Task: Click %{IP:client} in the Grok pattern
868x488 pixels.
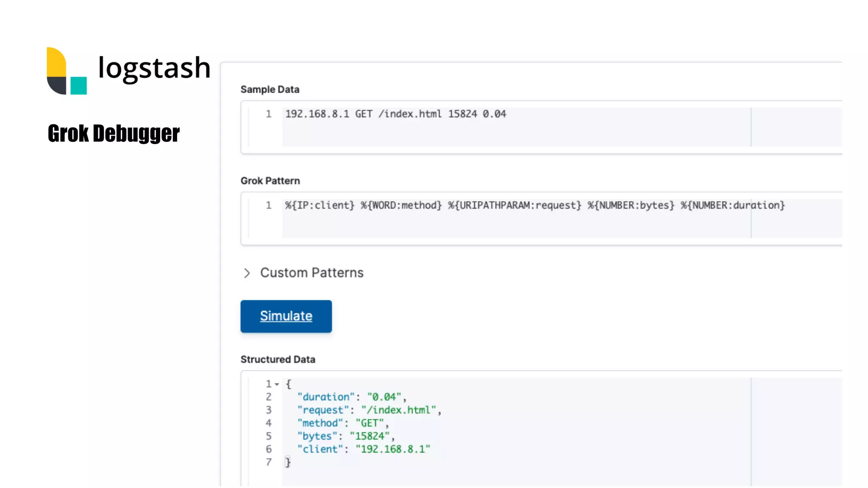Action: click(320, 205)
